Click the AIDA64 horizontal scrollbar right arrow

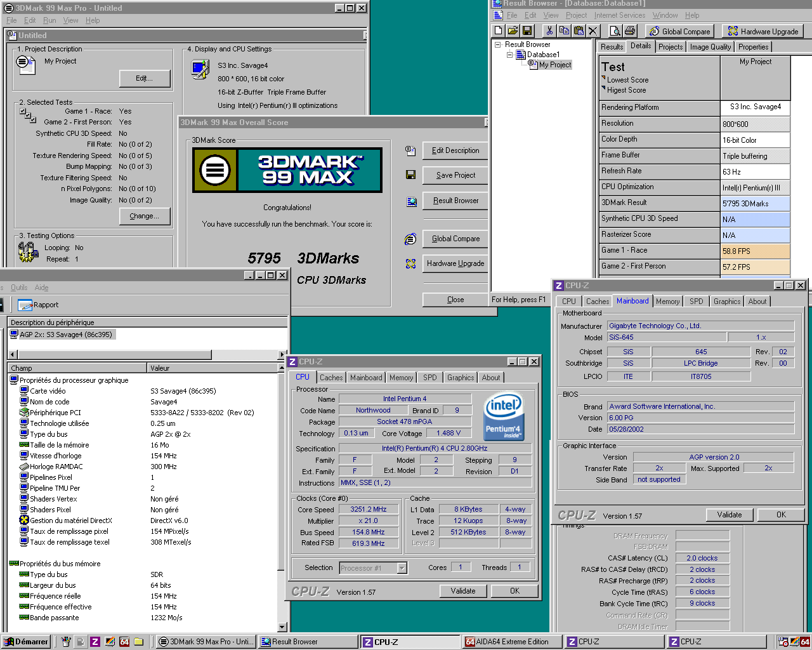283,354
